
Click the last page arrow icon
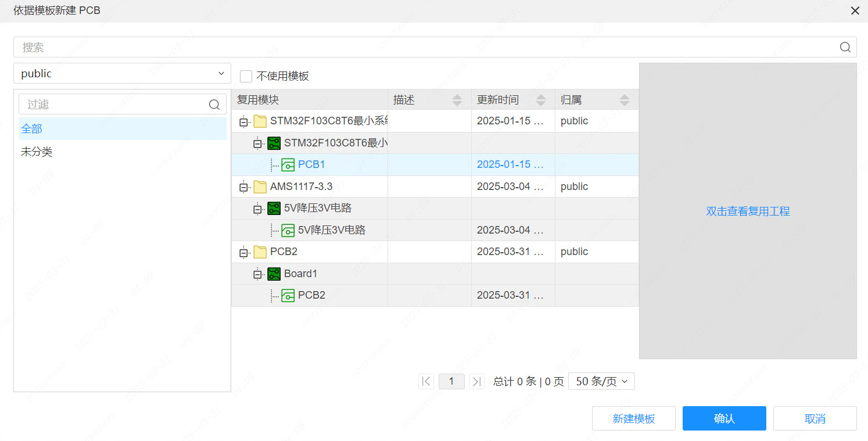point(476,381)
